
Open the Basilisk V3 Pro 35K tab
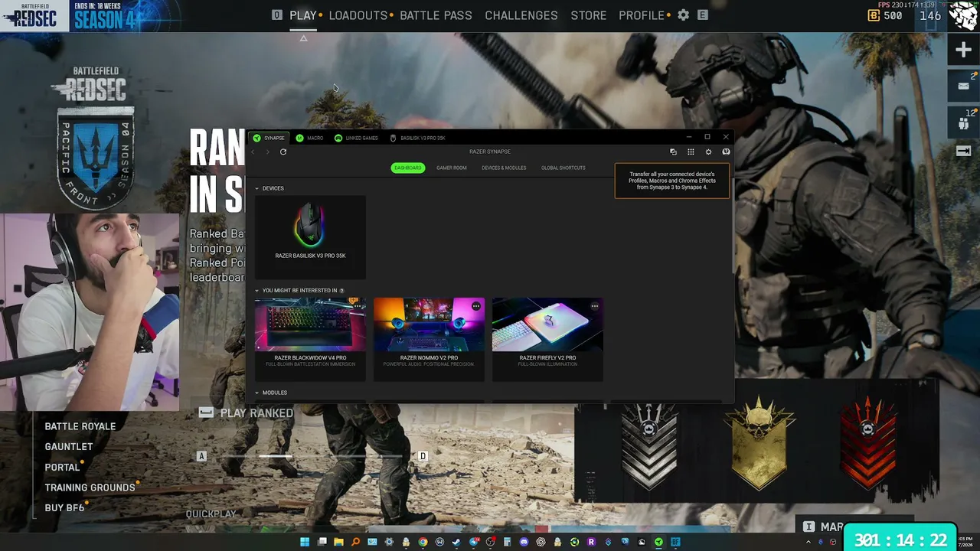[417, 138]
